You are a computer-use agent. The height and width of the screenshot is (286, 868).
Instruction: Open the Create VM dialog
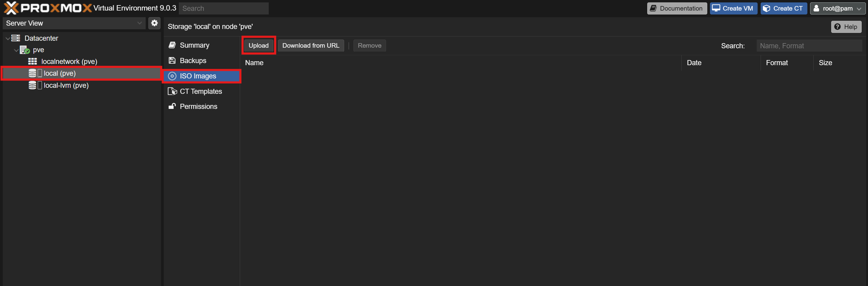click(733, 8)
